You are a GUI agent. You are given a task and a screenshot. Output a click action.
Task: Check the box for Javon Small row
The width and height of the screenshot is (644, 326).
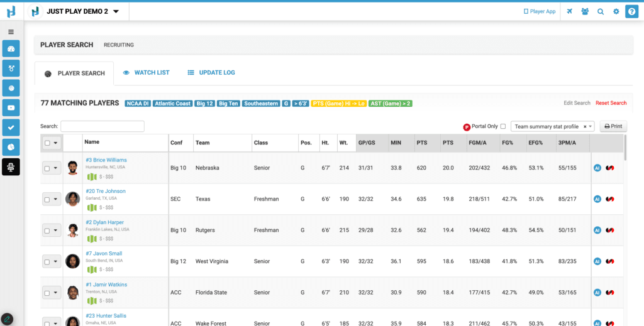pos(47,262)
